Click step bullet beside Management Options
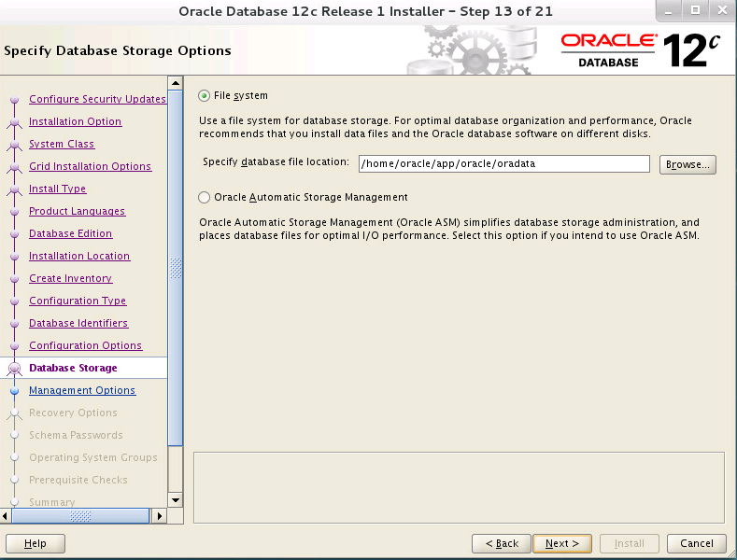The width and height of the screenshot is (737, 560). [x=15, y=391]
